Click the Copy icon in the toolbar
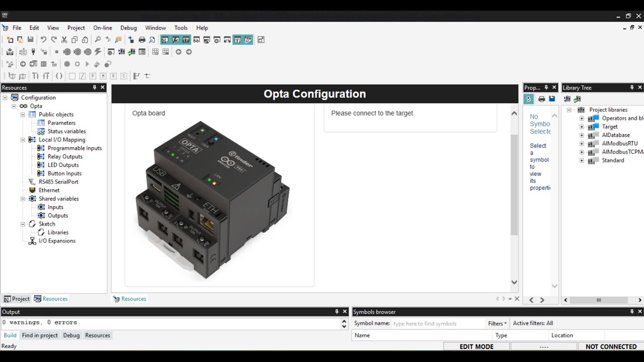 click(74, 40)
